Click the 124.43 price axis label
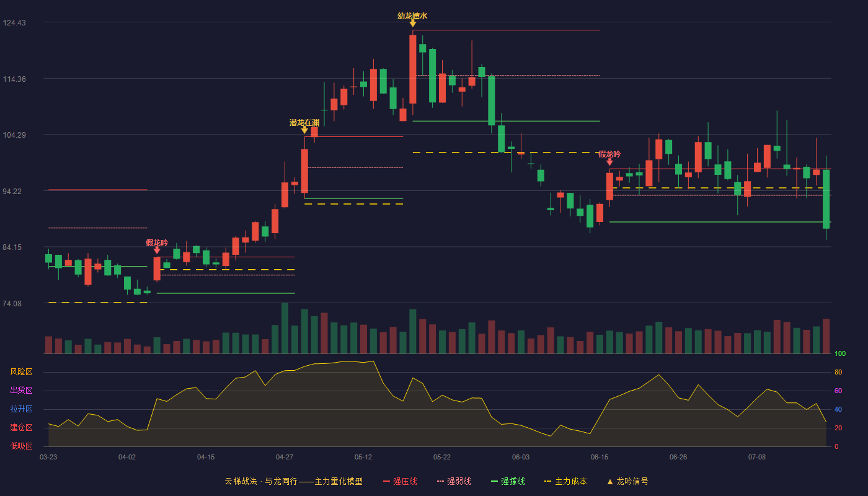 tap(14, 23)
